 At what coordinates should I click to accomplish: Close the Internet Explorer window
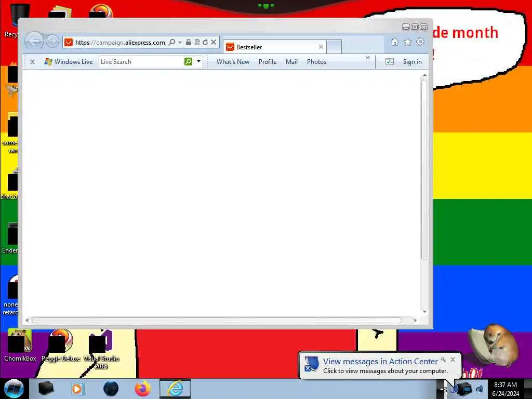[x=424, y=27]
